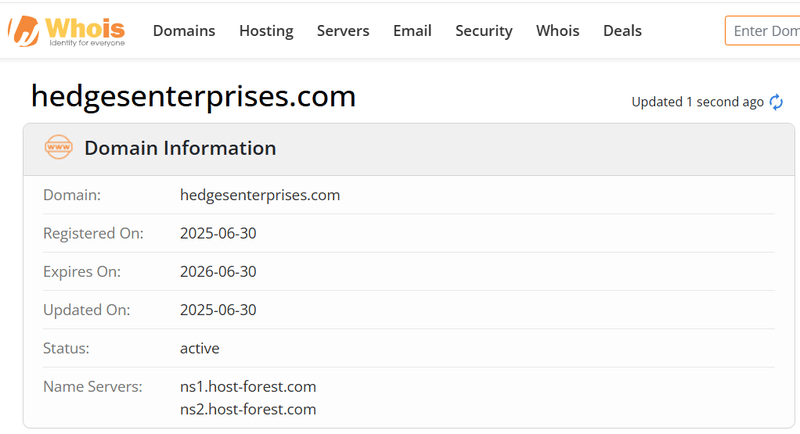Open the Hosting menu
Image resolution: width=800 pixels, height=434 pixels.
[266, 31]
